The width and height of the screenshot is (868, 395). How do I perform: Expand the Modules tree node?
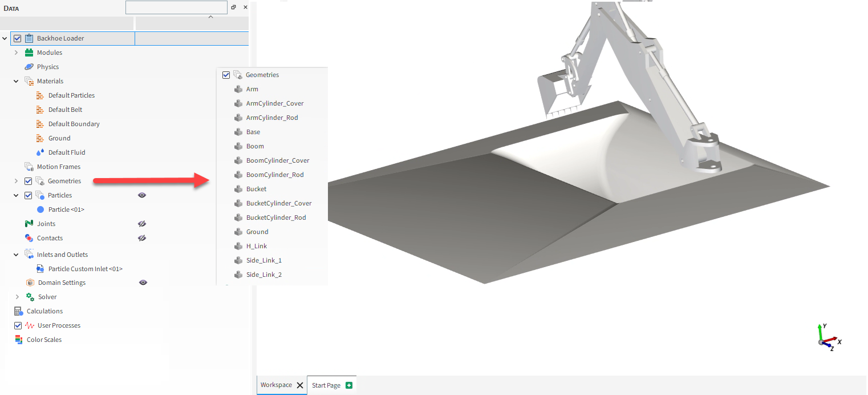click(17, 53)
